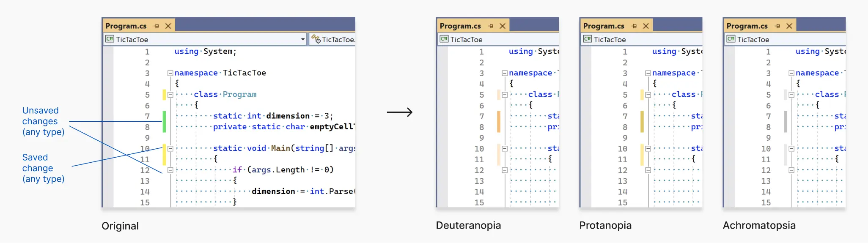The height and width of the screenshot is (243, 868).
Task: Click C# project icon in Original window
Action: 110,39
